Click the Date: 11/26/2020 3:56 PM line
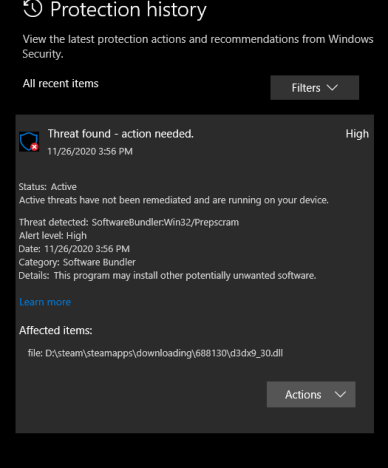Viewport: 388px width, 468px height. tap(74, 249)
